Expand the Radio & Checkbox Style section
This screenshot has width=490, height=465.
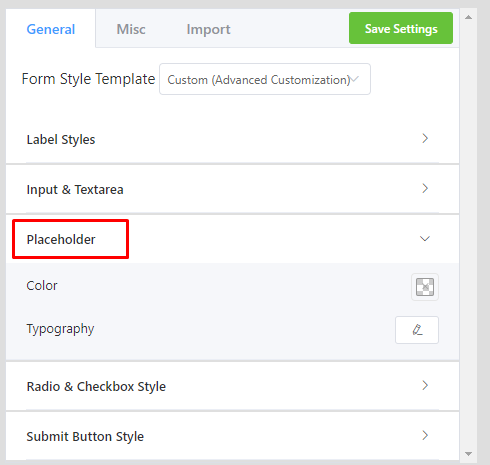click(x=232, y=386)
